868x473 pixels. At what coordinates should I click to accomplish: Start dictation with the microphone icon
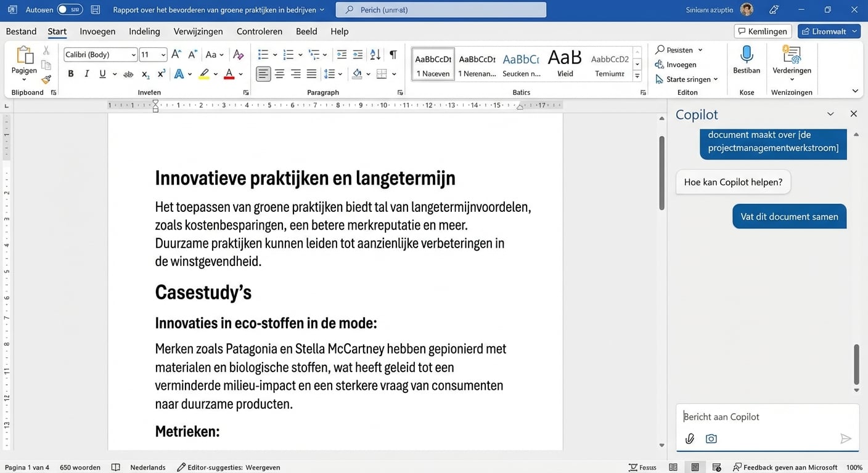(746, 59)
